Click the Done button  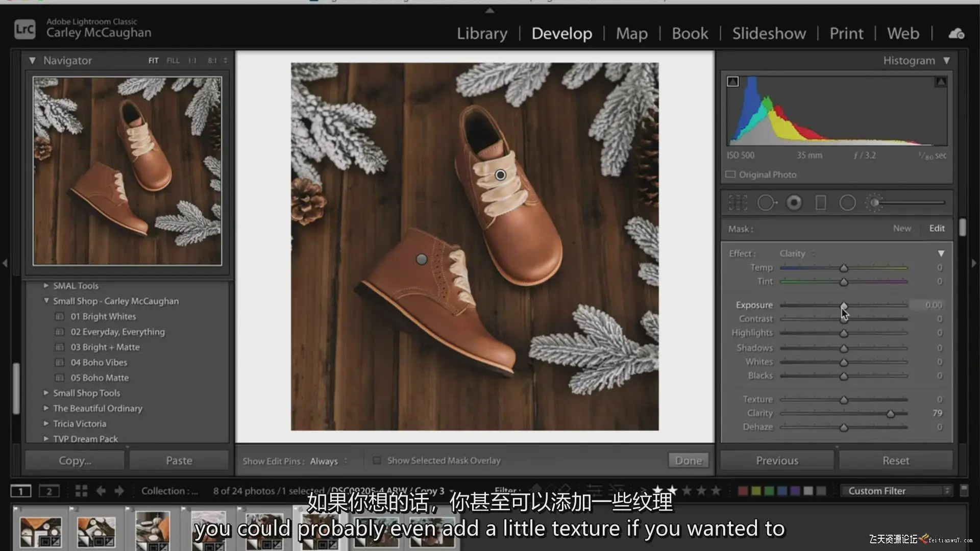pos(688,461)
